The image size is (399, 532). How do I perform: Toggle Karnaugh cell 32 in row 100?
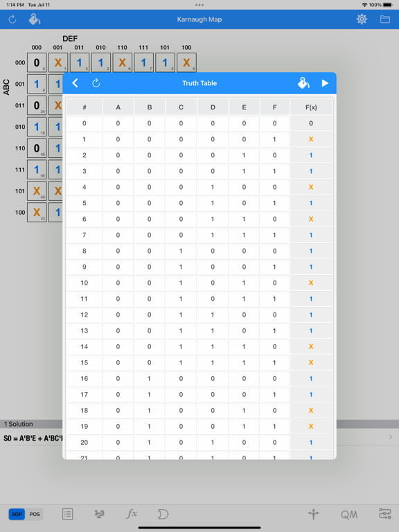pos(37,212)
